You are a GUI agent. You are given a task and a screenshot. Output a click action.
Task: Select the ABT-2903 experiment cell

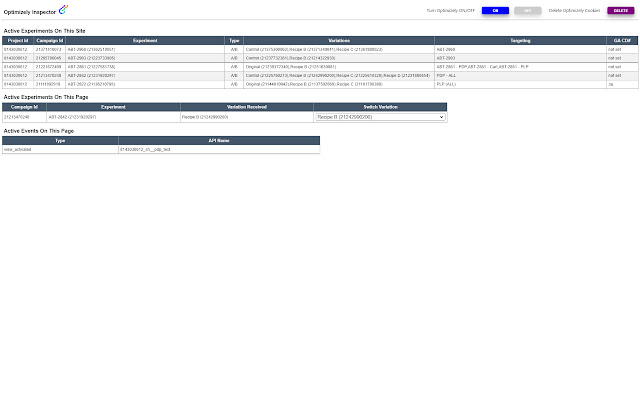(x=145, y=58)
